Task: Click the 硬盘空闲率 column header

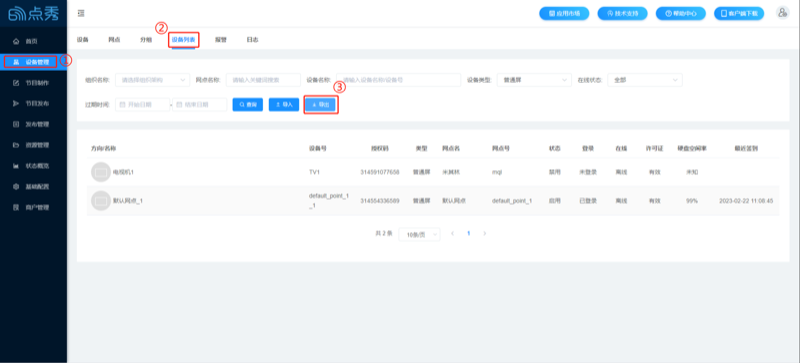Action: (692, 149)
